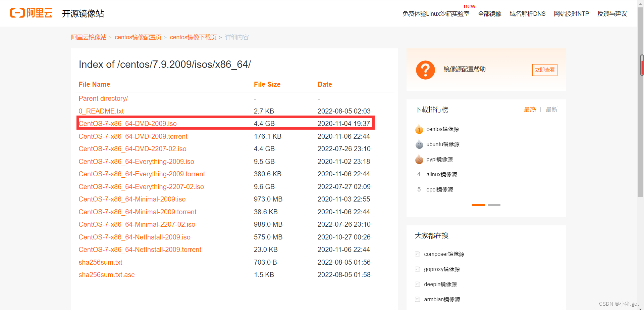The width and height of the screenshot is (644, 310).
Task: Click date 2020-11-04 19:37
Action: click(344, 124)
